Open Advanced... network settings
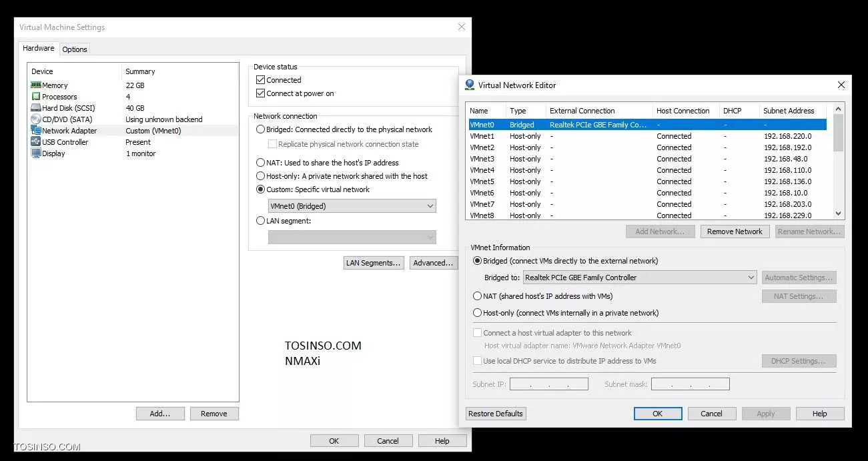Viewport: 868px width, 461px height. coord(434,263)
